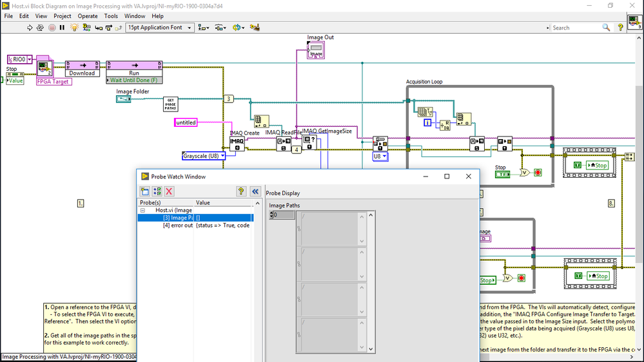The height and width of the screenshot is (362, 644).
Task: Click Probe Watch Window help button
Action: [241, 191]
